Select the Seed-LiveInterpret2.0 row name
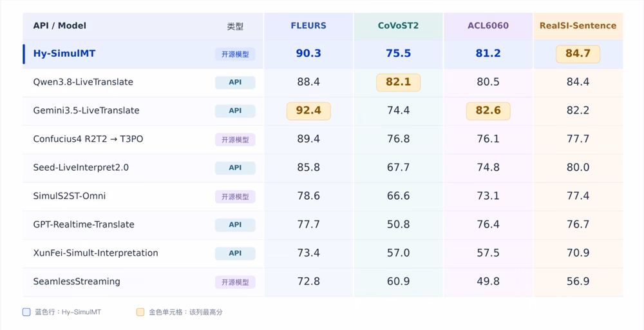 pyautogui.click(x=81, y=168)
